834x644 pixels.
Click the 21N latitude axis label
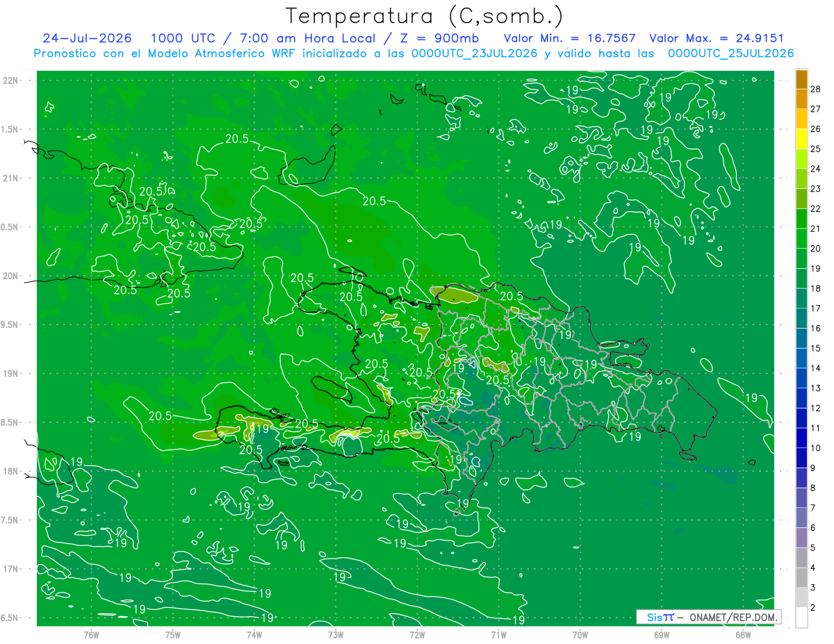(x=12, y=179)
